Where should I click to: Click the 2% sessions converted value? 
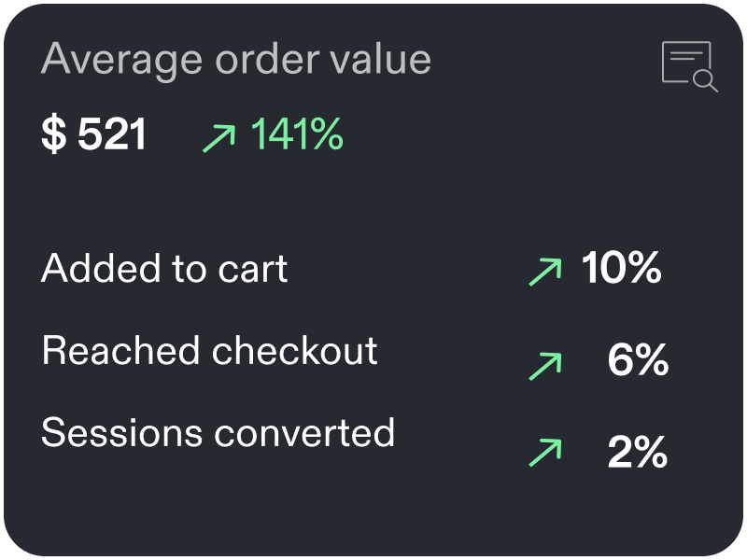pos(638,452)
